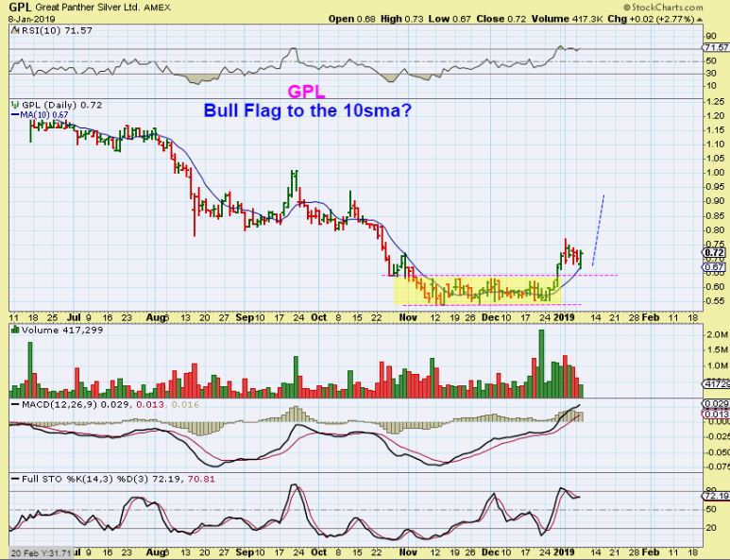Click the 2.0M volume axis label

point(718,334)
